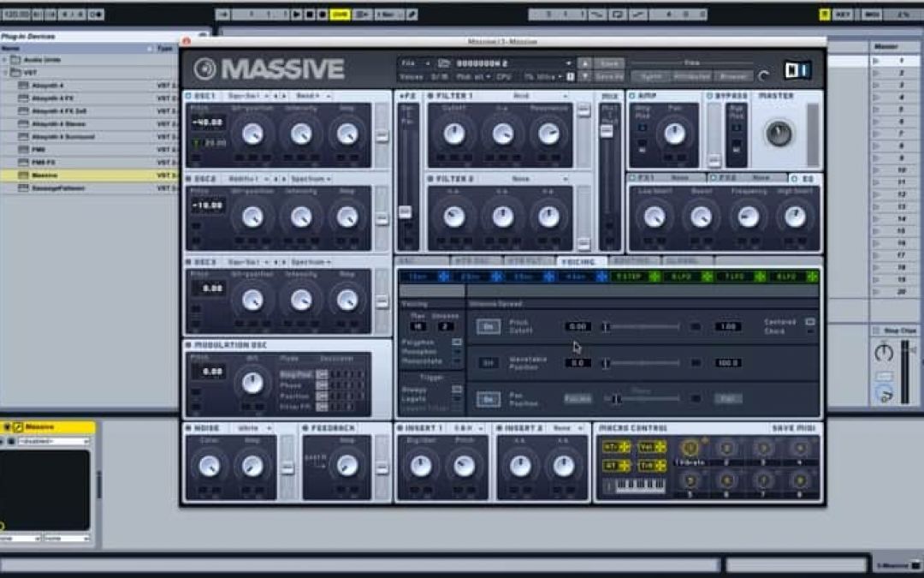Load the previous preset with the up arrow

point(584,63)
